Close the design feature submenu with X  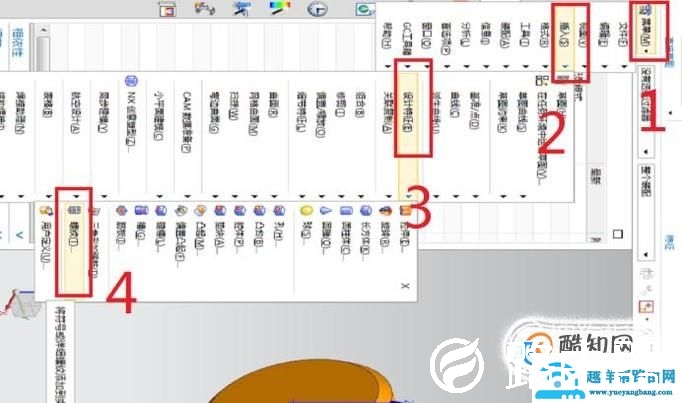405,285
